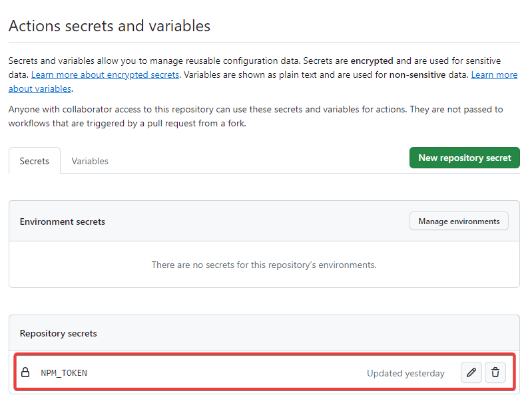
Task: Select the Secrets tab
Action: pos(34,161)
